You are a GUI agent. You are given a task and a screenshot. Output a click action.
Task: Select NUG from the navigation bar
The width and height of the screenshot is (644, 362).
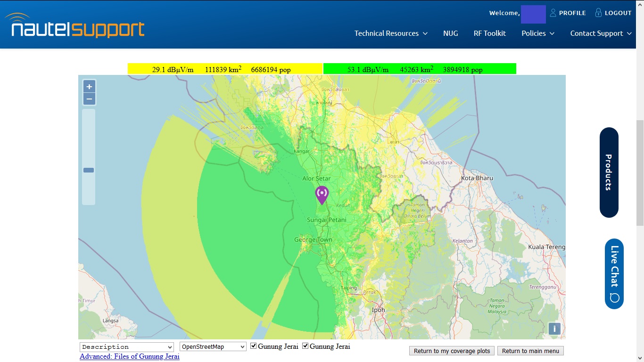[x=450, y=33]
